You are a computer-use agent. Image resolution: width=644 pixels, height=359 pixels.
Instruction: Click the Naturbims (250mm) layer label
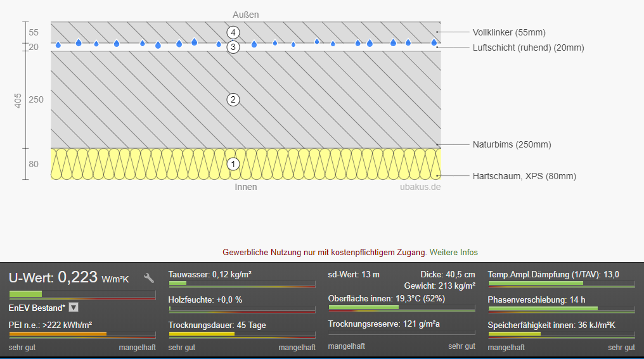tap(512, 144)
